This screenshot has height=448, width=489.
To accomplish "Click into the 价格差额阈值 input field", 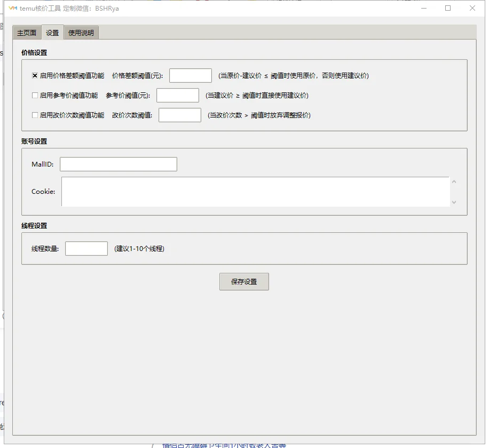I will 190,75.
